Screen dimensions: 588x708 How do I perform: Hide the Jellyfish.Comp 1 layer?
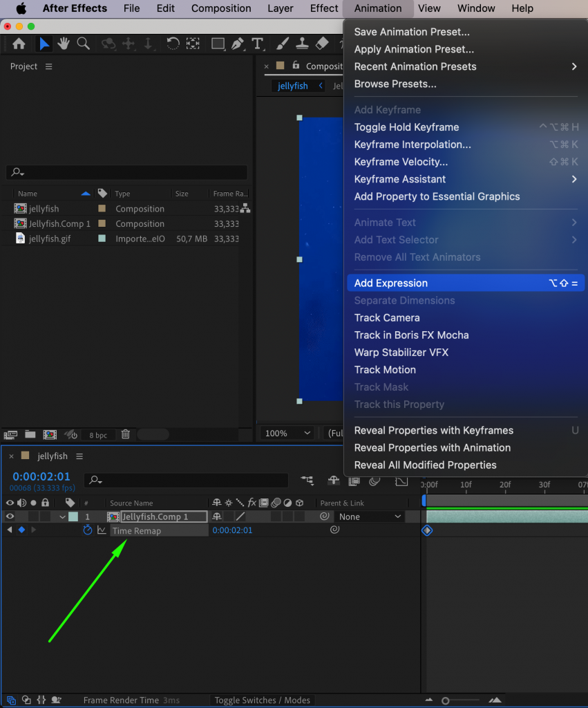(x=9, y=516)
